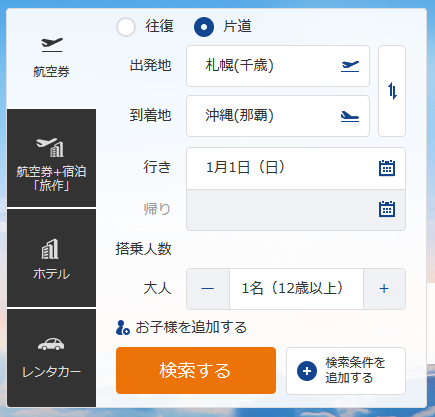
Task: Open departure field 札幌(千歳)
Action: click(278, 66)
